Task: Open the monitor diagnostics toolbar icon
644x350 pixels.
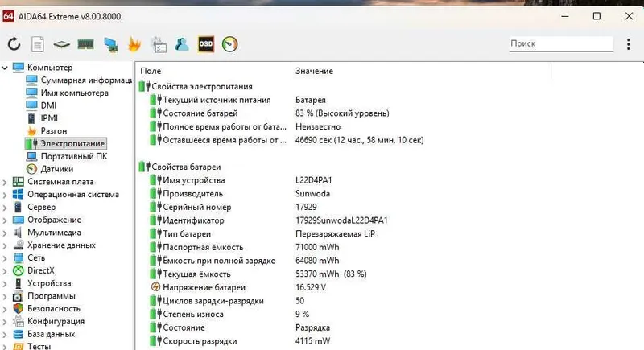Action: (110, 44)
